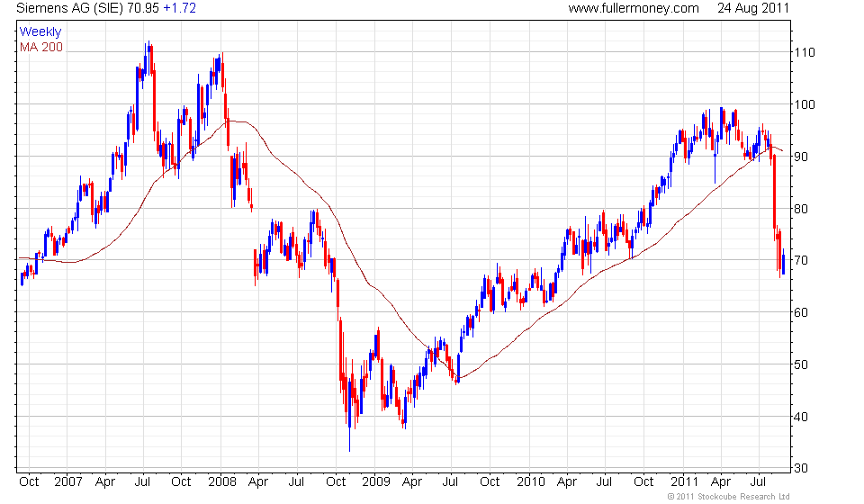Click the 90 price axis label
The width and height of the screenshot is (864, 504).
tap(801, 157)
